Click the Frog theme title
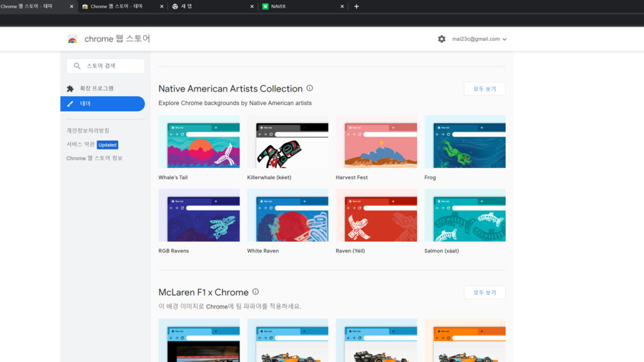Image resolution: width=644 pixels, height=362 pixels. point(430,177)
